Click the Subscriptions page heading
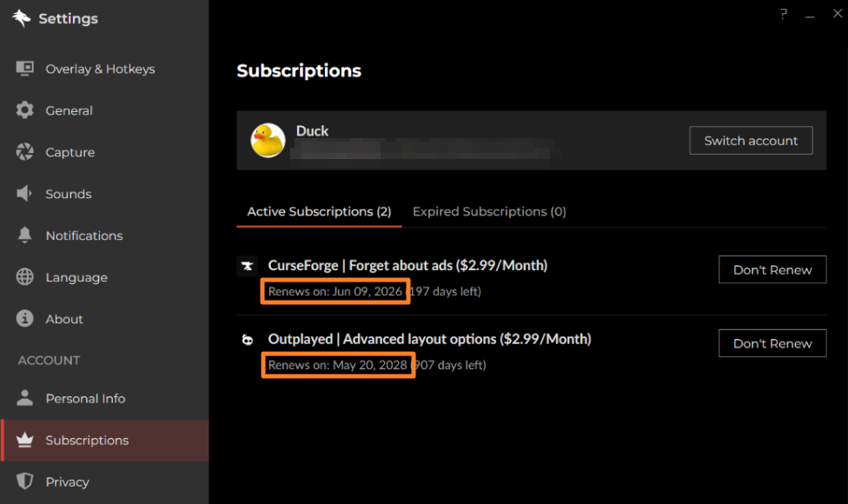Screen dimensions: 848x504 coord(299,71)
